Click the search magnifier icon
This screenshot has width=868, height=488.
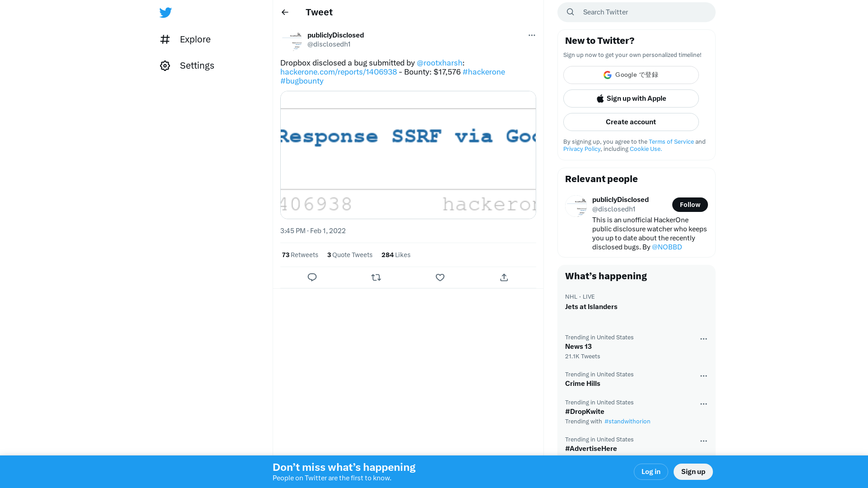tap(571, 12)
